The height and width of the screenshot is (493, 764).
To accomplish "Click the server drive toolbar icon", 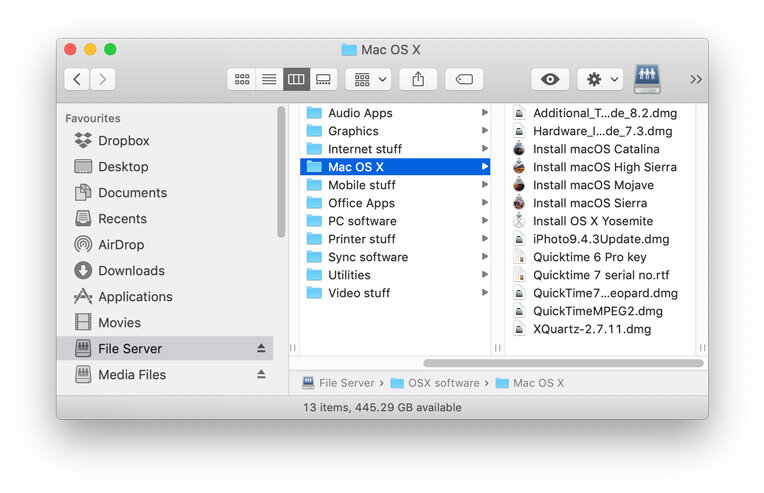I will [647, 79].
